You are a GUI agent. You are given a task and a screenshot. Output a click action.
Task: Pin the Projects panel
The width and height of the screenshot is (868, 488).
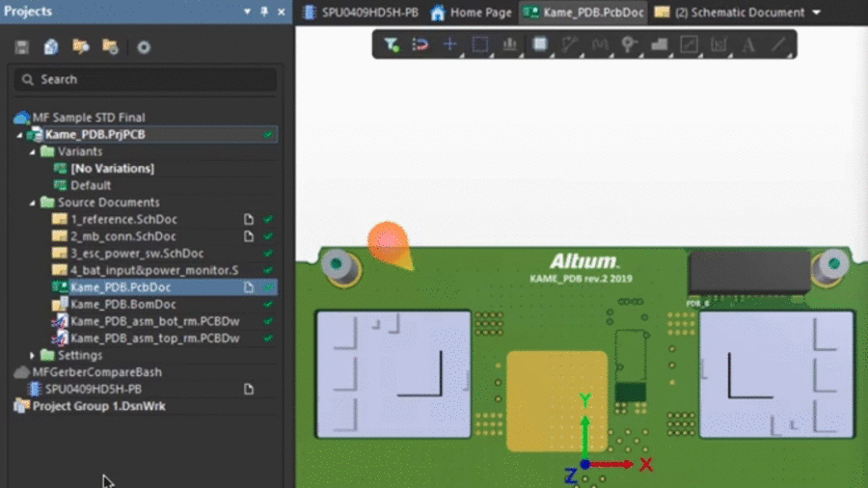pyautogui.click(x=264, y=12)
